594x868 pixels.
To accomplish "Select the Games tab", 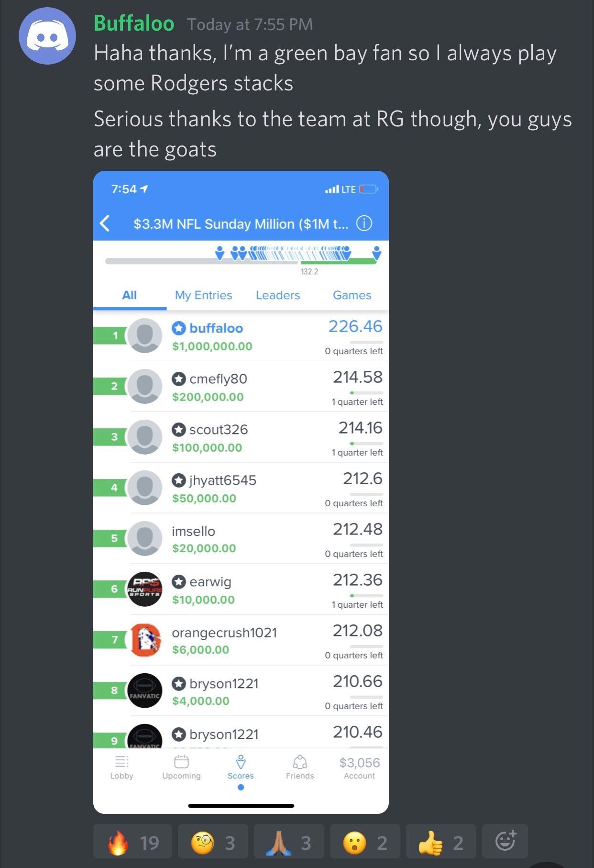I will [x=352, y=295].
